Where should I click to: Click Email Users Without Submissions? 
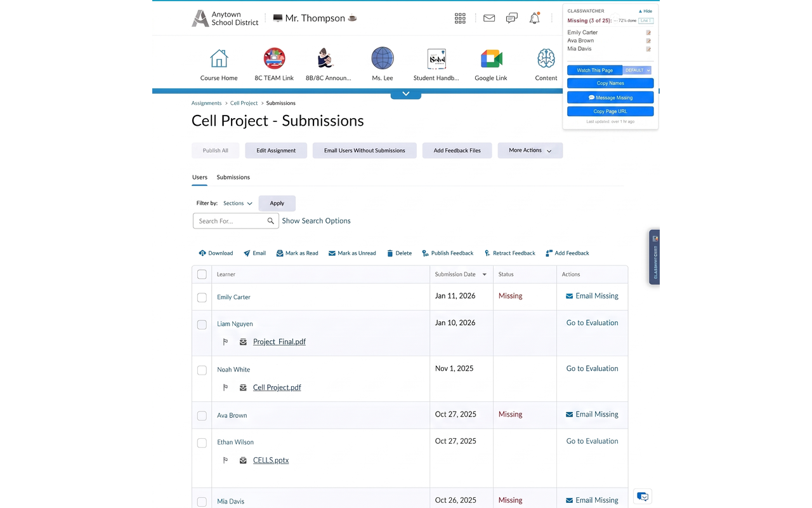(364, 150)
